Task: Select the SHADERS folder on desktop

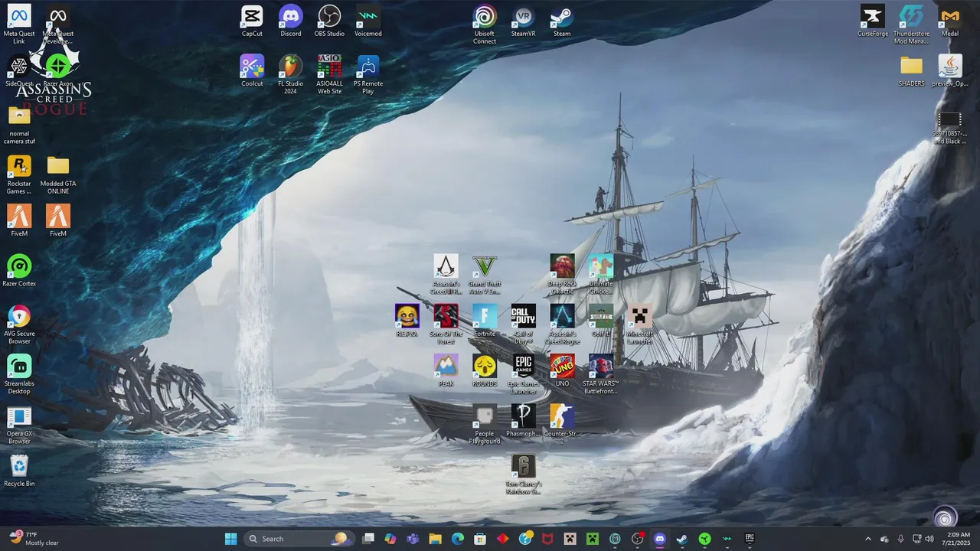Action: [911, 71]
